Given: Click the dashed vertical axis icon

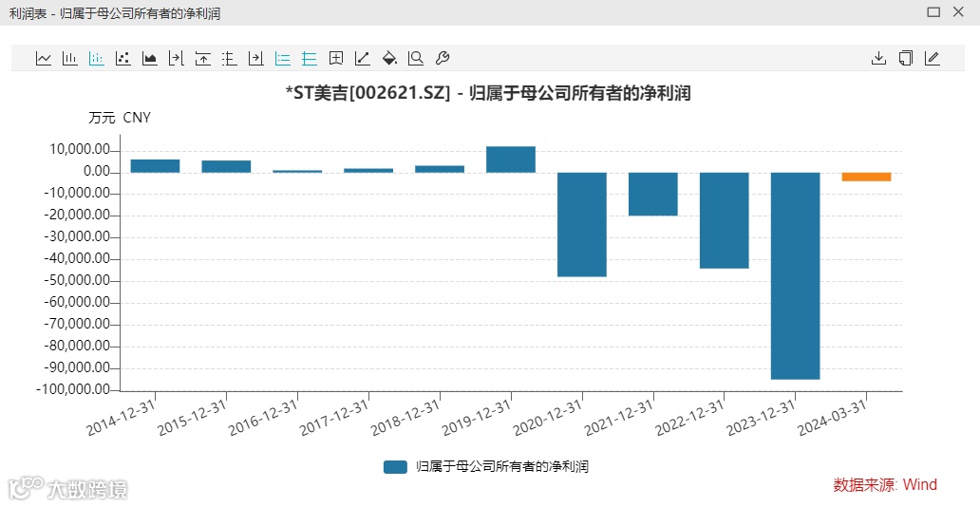Looking at the screenshot, I should [x=230, y=59].
